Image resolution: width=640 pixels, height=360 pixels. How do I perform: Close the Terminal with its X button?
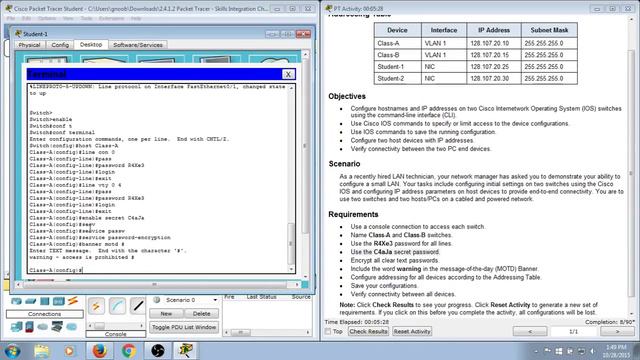tap(288, 74)
